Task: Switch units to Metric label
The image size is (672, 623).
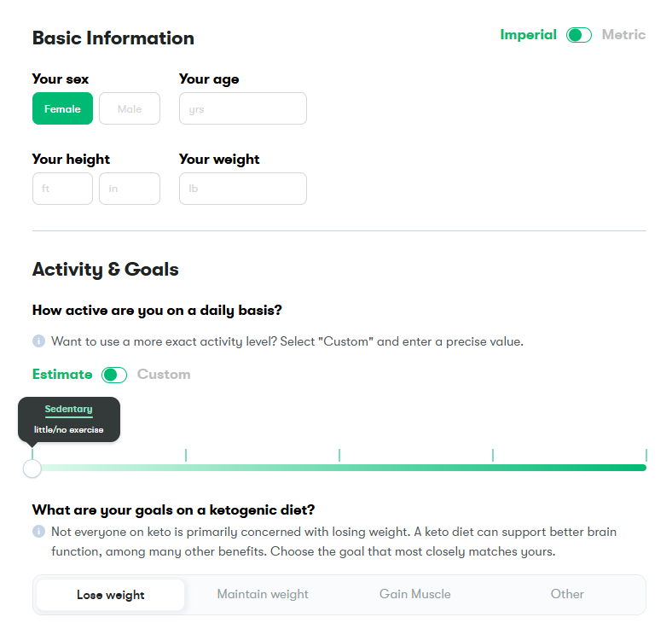Action: pos(623,34)
